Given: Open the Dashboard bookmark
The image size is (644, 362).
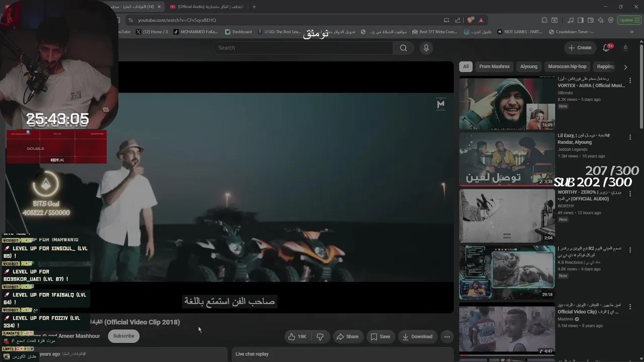Looking at the screenshot, I should click(238, 32).
